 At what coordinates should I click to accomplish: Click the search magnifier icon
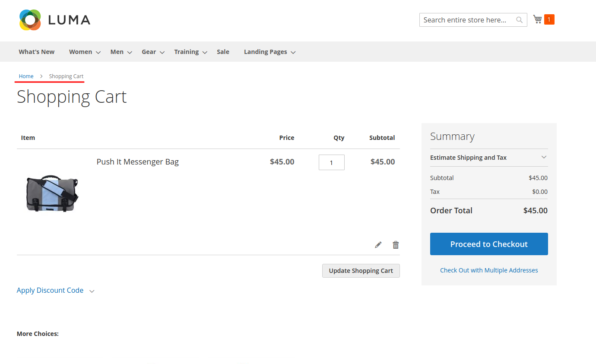(x=519, y=19)
